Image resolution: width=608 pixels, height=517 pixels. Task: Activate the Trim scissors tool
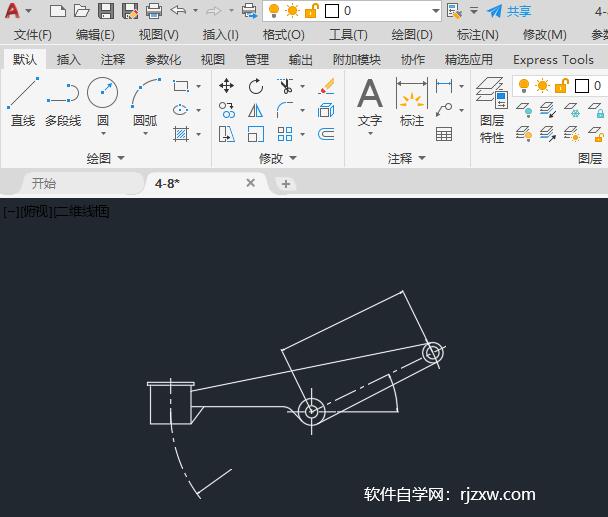286,86
